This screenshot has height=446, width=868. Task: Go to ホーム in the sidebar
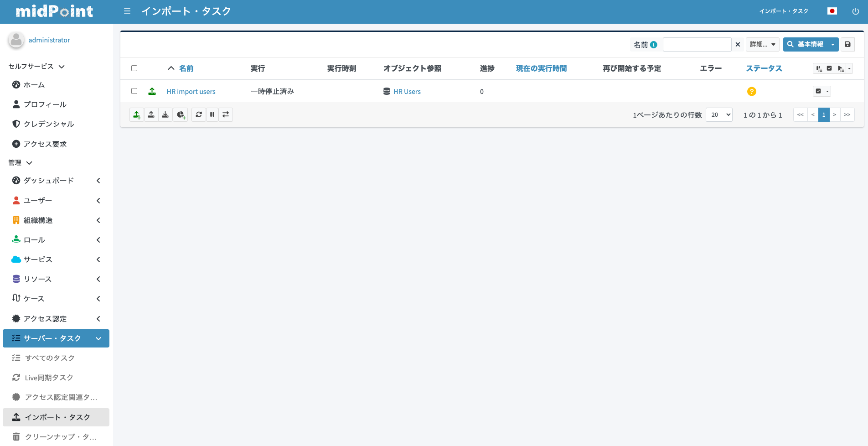56,85
